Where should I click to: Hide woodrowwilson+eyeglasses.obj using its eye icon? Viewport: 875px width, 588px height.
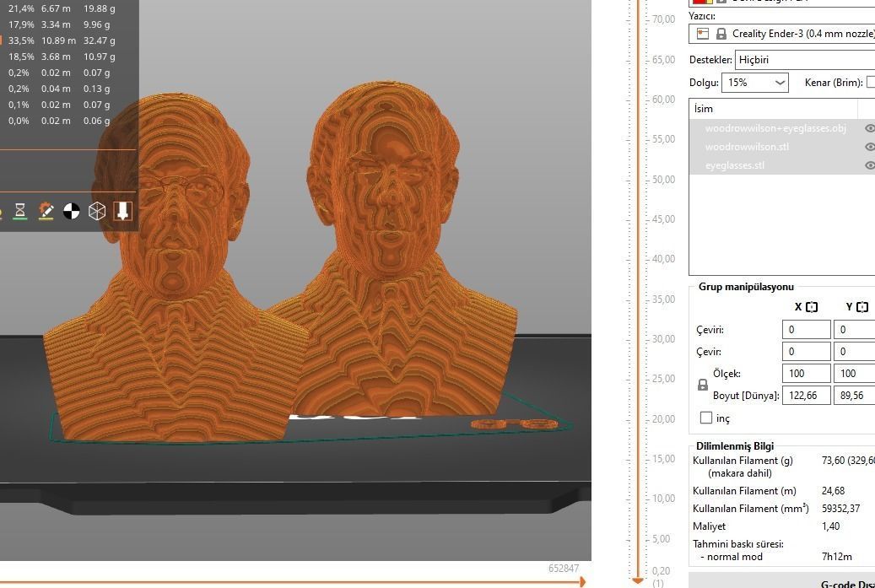(x=869, y=128)
